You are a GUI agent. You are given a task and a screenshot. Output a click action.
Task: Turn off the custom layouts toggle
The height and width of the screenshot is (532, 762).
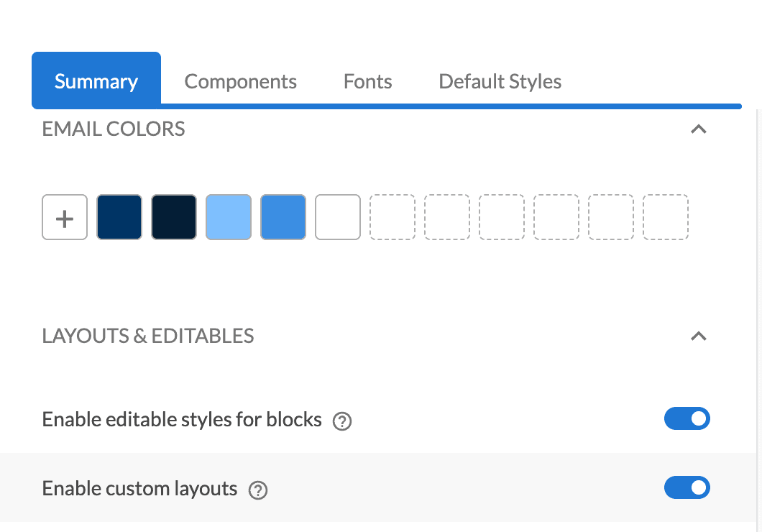(x=687, y=488)
